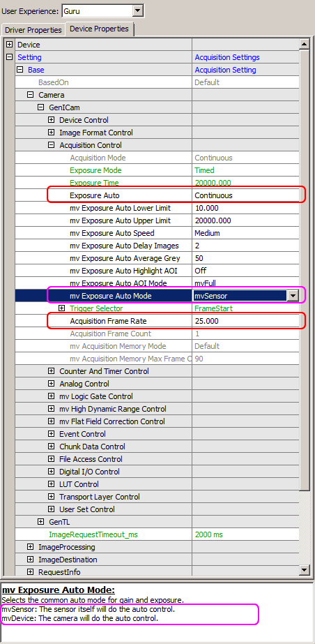
Task: Click the scrollbar down arrow
Action: coord(305,569)
